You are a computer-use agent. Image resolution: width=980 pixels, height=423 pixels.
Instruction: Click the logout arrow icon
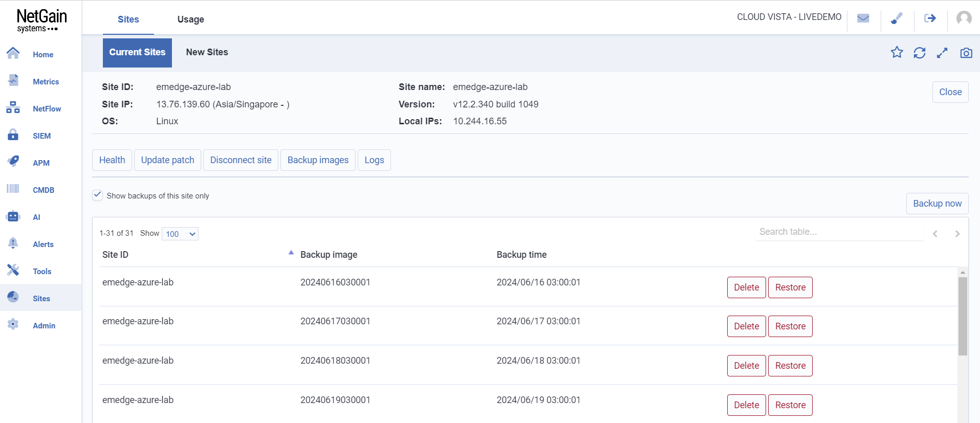(930, 18)
